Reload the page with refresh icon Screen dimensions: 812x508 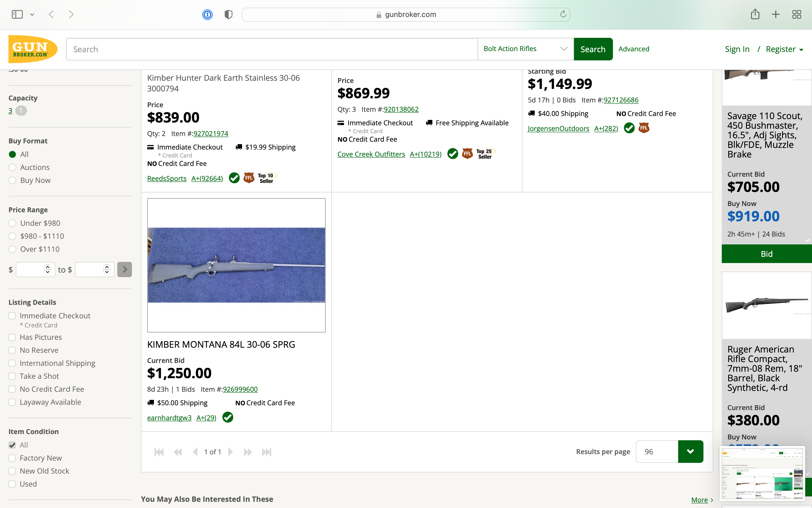pos(563,14)
